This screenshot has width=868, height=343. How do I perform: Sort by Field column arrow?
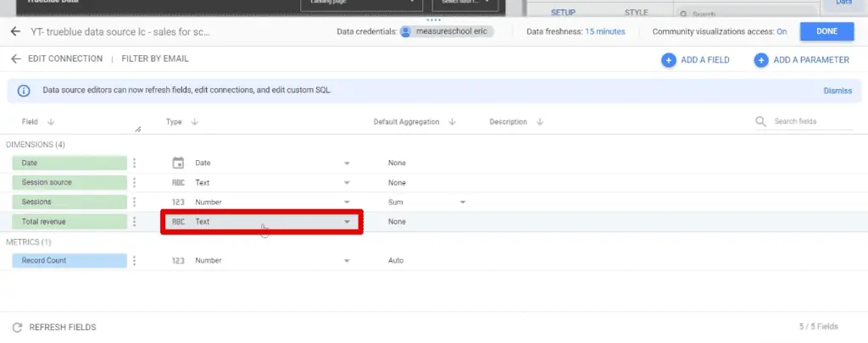click(x=51, y=122)
